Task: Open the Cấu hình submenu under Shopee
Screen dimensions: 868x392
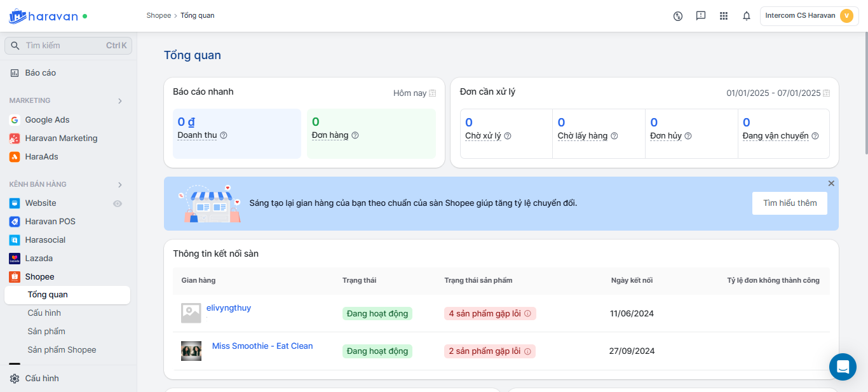Action: point(44,313)
